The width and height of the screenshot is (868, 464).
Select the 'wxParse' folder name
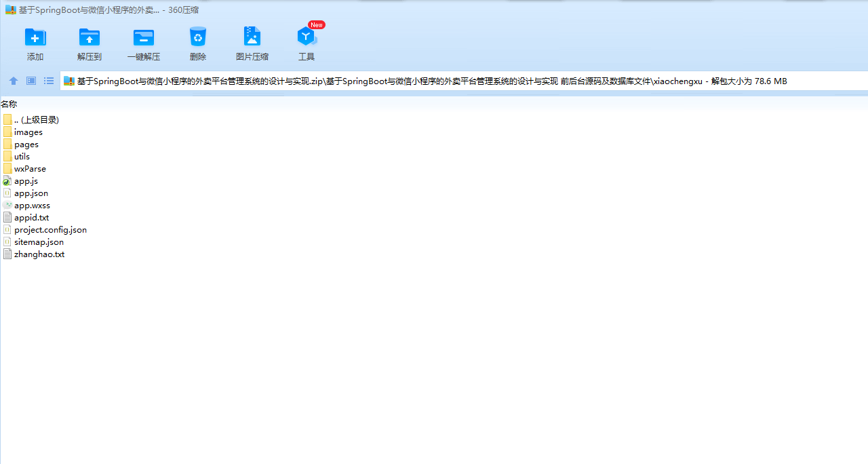(31, 169)
